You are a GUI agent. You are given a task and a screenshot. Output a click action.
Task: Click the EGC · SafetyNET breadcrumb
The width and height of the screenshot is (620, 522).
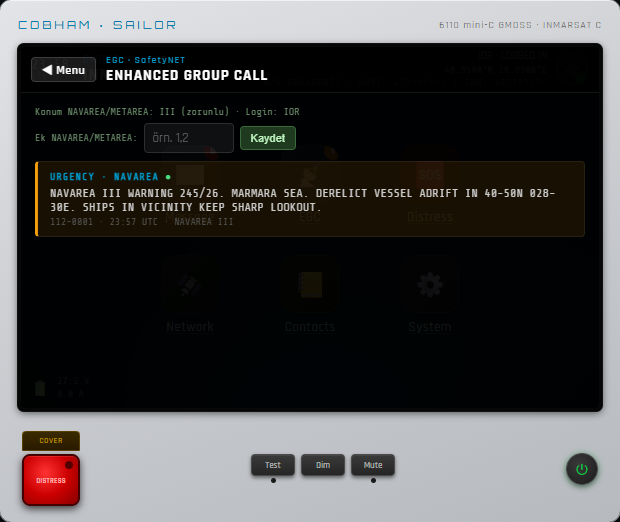coord(145,60)
